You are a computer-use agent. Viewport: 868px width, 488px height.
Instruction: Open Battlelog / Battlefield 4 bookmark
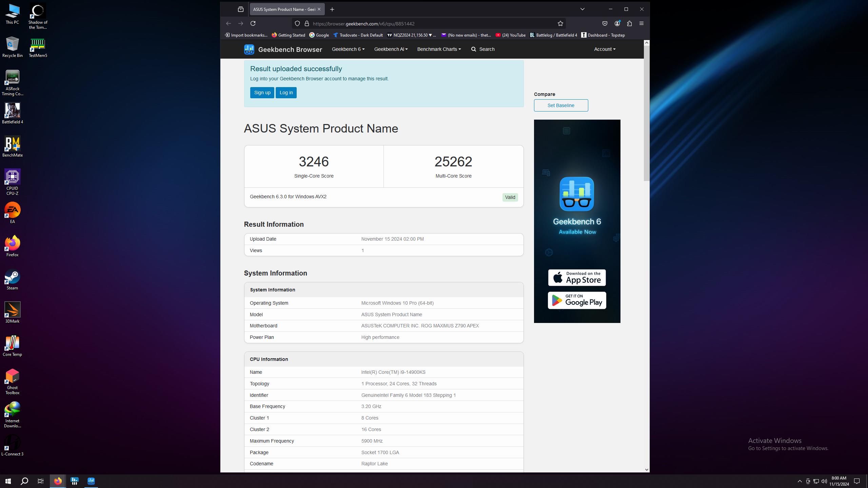[x=553, y=35]
